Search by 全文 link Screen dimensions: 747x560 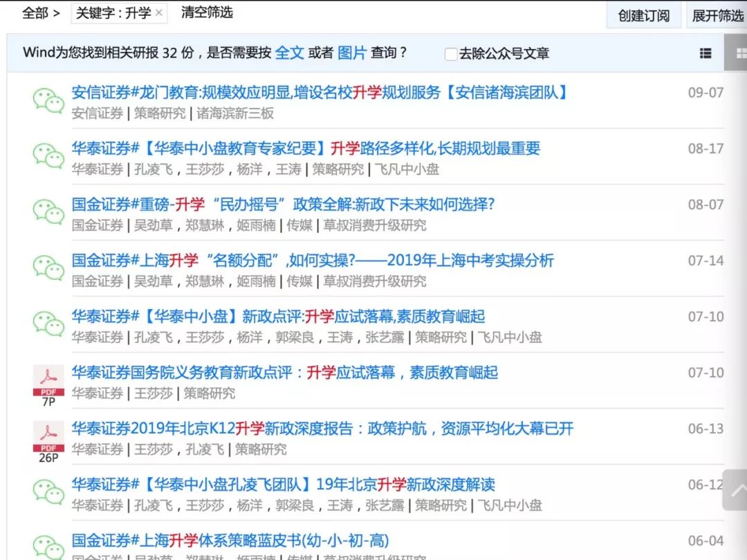tap(289, 53)
